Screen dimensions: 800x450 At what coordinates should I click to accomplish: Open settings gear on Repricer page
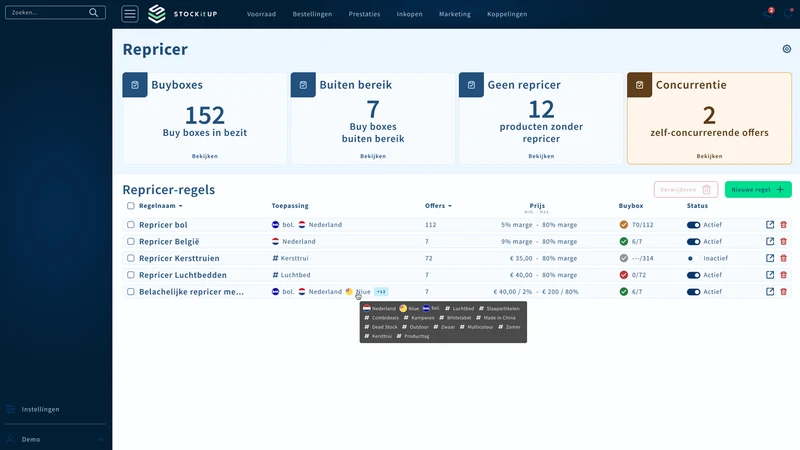[x=787, y=49]
